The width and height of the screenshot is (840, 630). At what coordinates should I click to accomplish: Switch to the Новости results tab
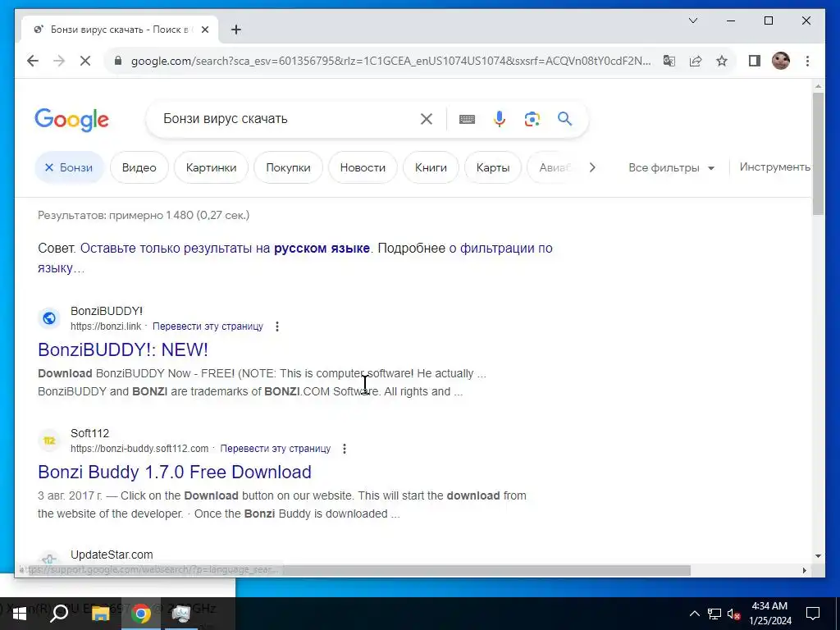coord(363,167)
